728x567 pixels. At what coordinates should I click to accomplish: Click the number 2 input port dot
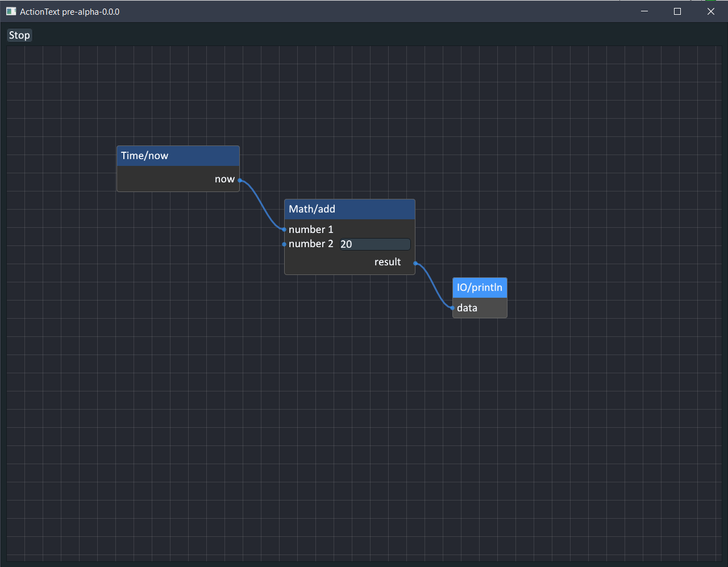point(284,244)
